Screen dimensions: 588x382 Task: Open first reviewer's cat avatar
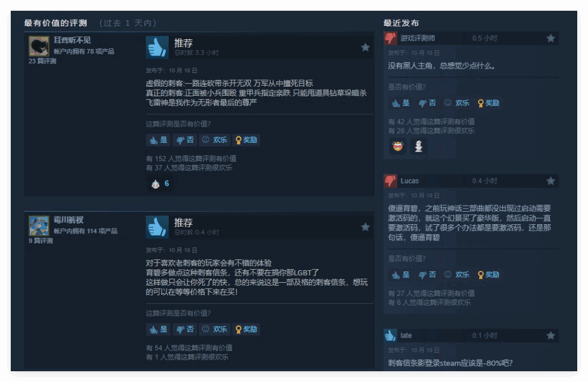click(x=39, y=46)
